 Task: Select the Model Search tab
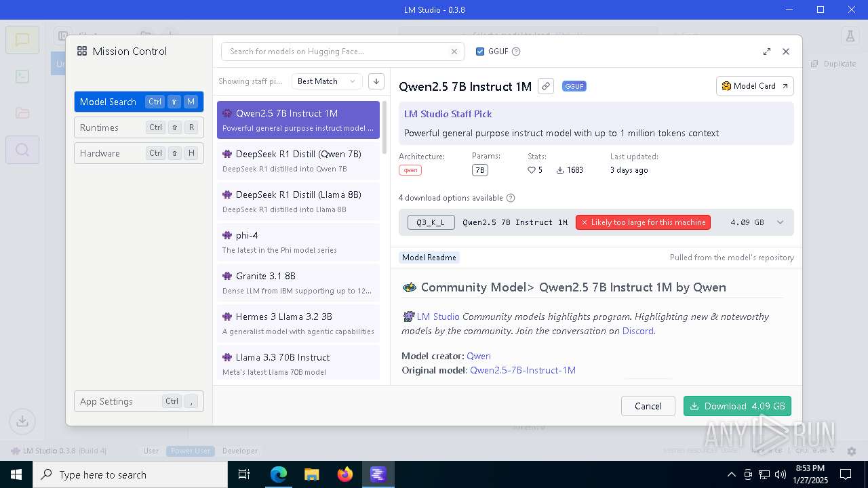(x=139, y=102)
